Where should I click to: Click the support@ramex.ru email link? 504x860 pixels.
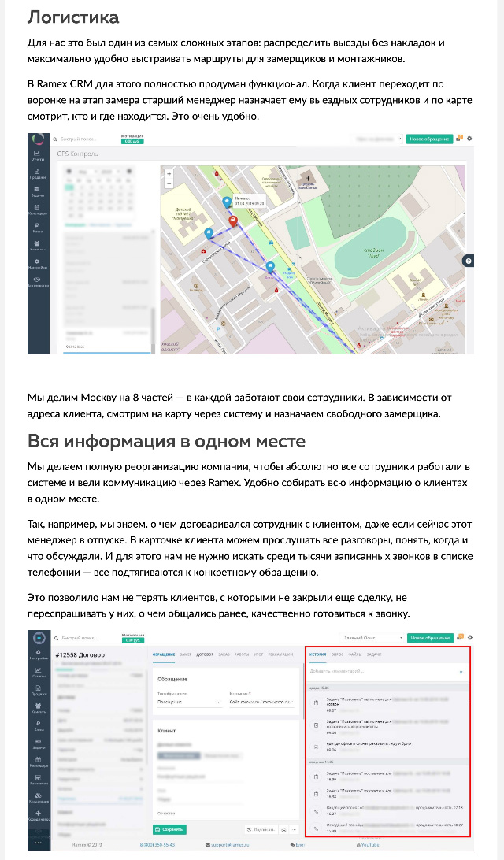(x=227, y=844)
